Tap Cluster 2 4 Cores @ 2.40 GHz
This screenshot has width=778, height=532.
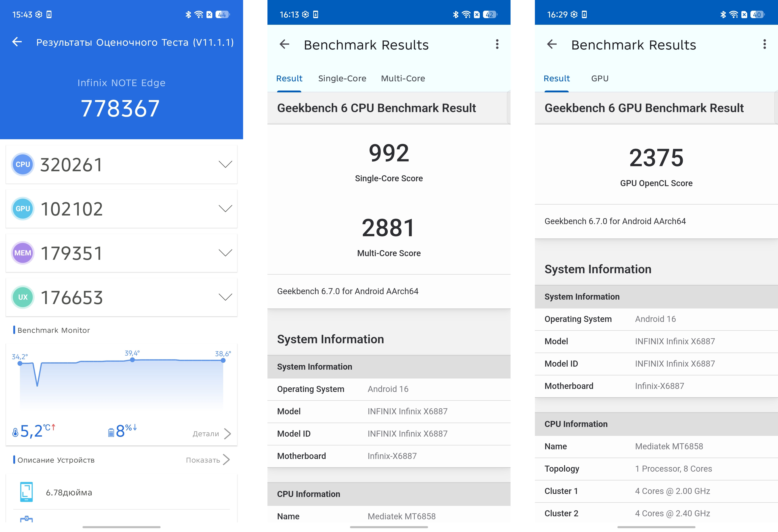[656, 513]
